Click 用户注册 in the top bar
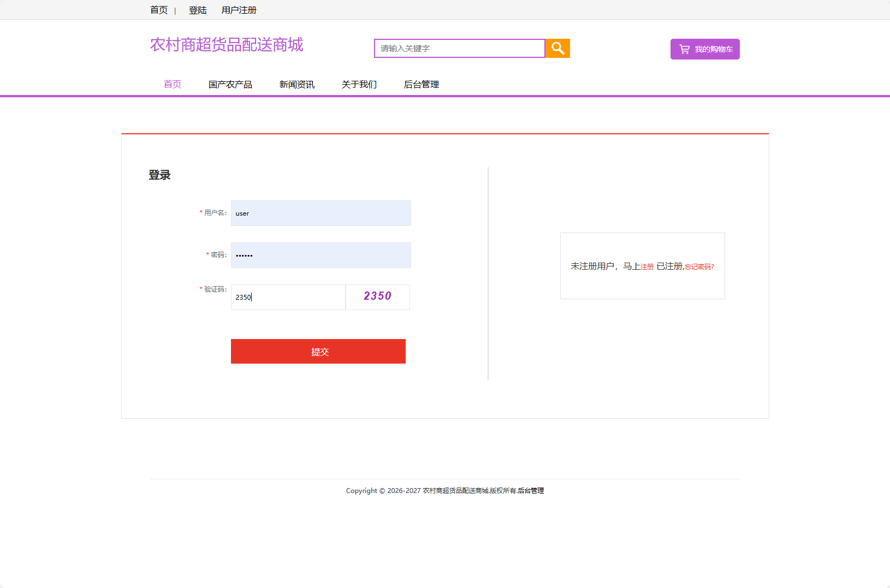 click(x=239, y=9)
